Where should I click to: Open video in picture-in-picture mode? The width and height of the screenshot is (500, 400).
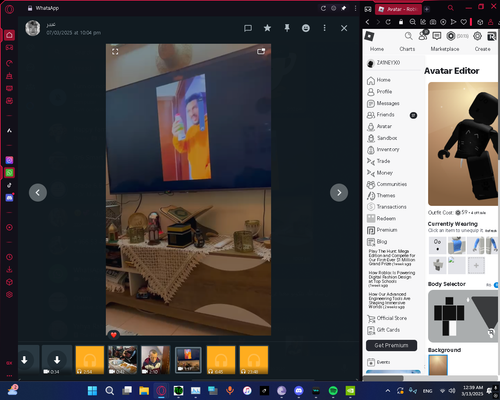point(261,51)
